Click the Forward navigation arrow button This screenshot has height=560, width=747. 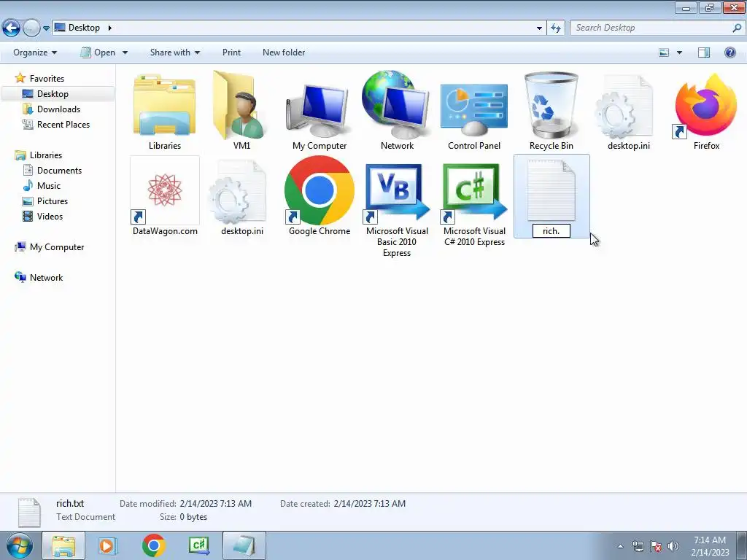point(31,28)
